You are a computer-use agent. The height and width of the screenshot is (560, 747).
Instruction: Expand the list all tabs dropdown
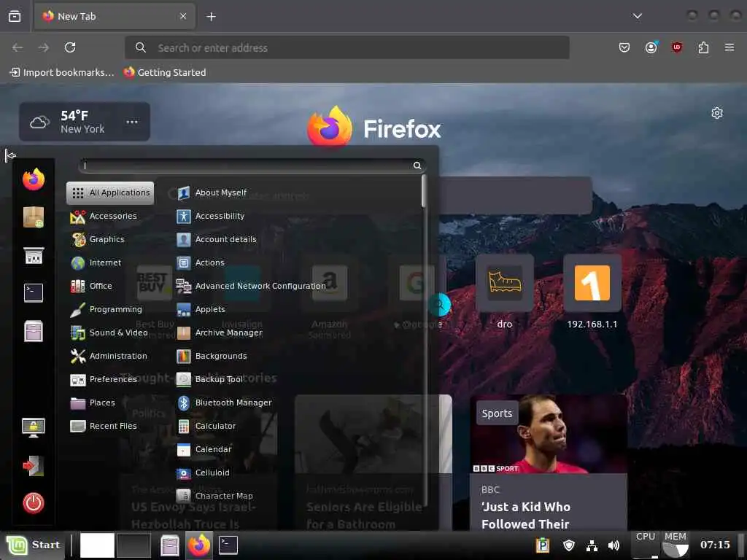point(637,16)
